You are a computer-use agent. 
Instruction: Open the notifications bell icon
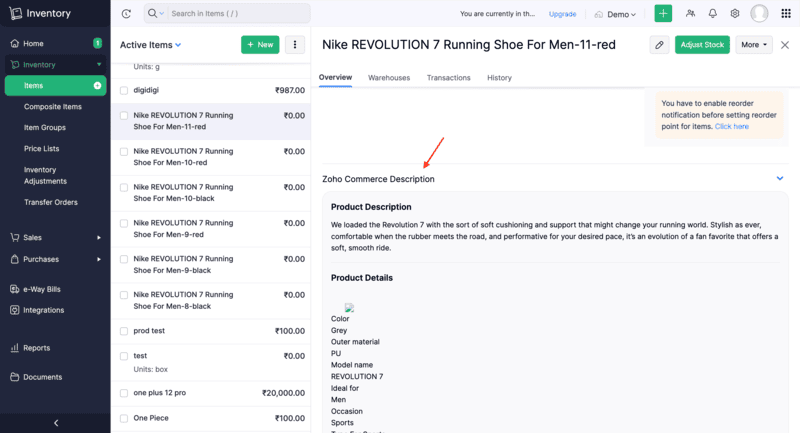[713, 14]
